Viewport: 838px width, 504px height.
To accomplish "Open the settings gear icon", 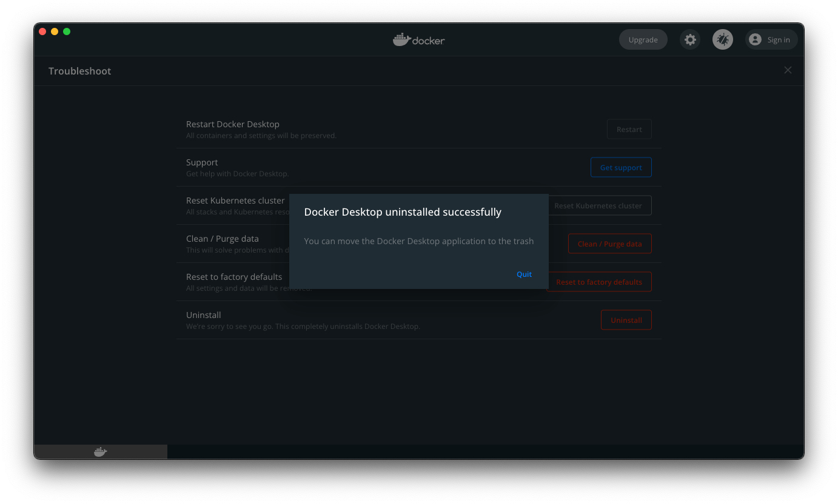I will 690,40.
